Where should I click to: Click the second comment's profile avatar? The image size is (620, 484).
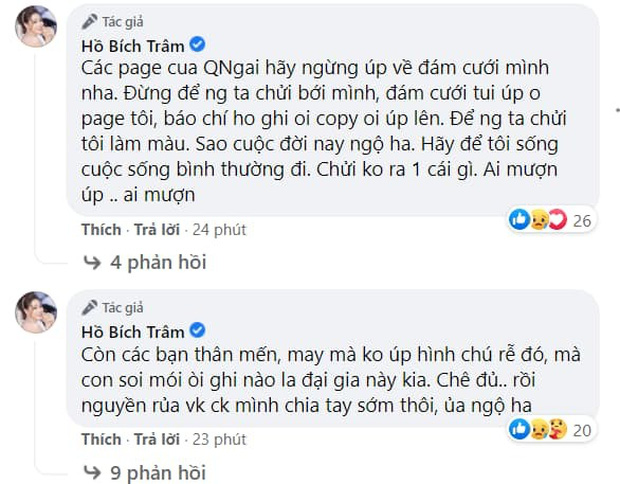point(36,313)
